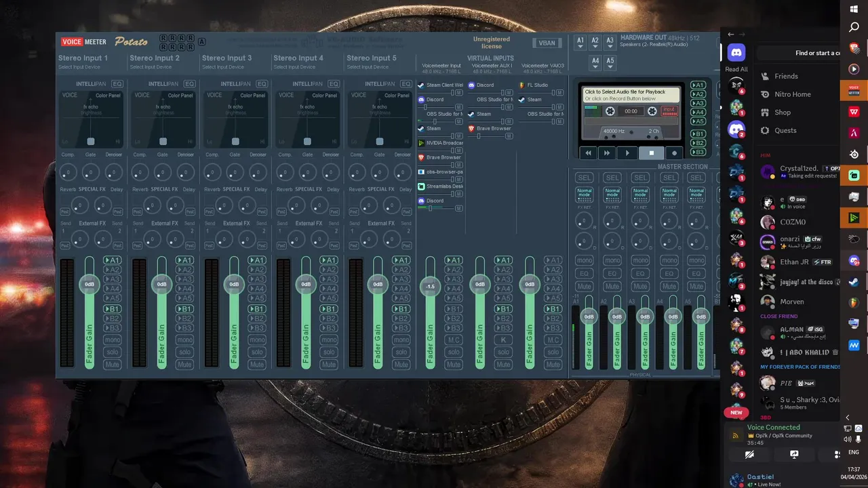Open direct message with Ethan JR
The image size is (868, 488).
(x=800, y=262)
